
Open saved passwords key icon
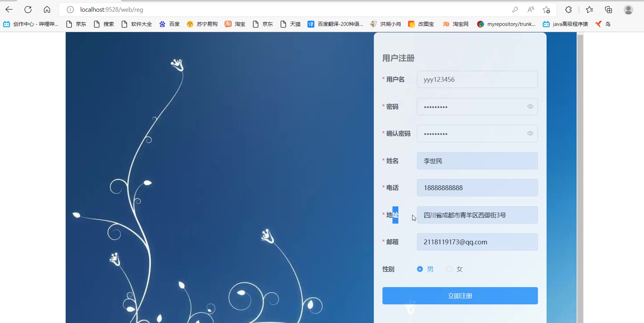coord(515,10)
